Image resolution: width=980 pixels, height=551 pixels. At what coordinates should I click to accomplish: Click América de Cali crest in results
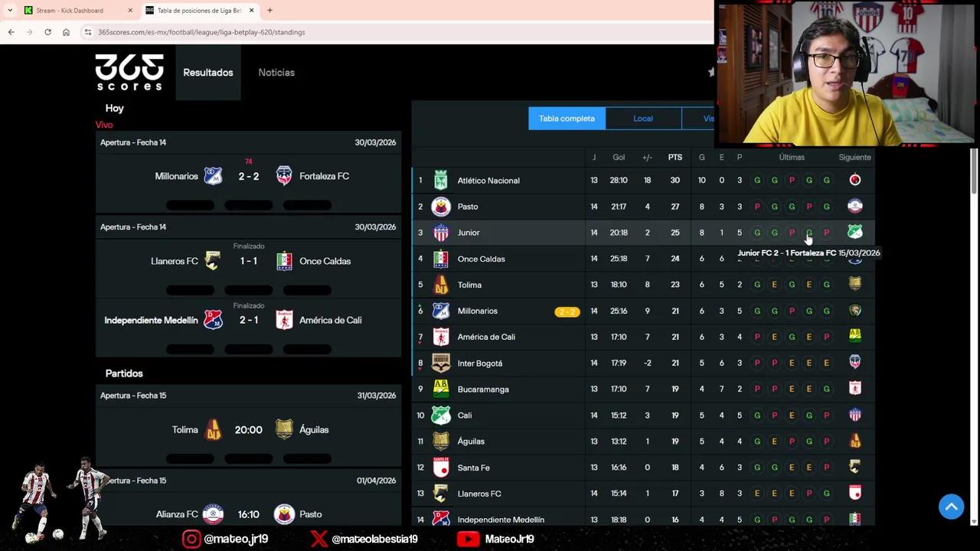click(284, 320)
